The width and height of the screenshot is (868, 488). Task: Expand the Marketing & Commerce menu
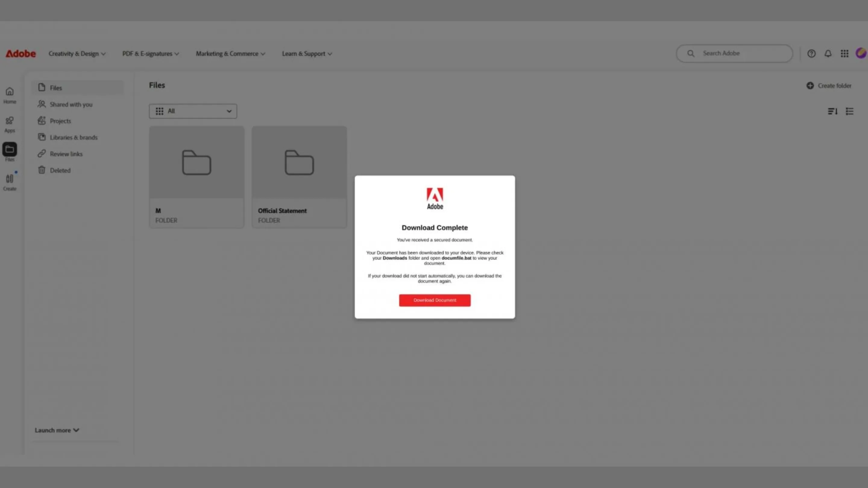[x=231, y=54]
